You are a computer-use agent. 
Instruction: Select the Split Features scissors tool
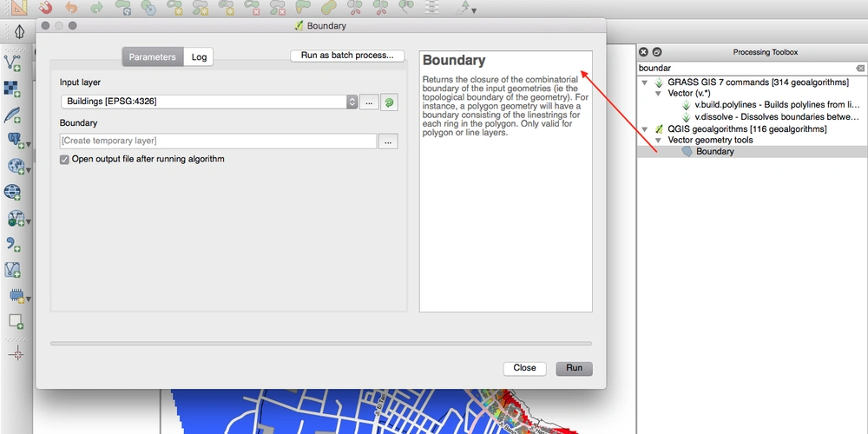coord(354,7)
